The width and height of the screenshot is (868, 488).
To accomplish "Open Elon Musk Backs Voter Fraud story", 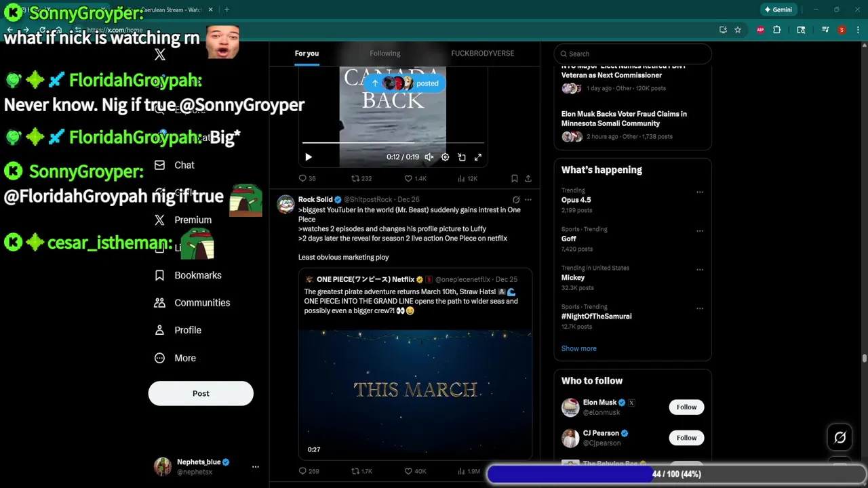I will [624, 119].
